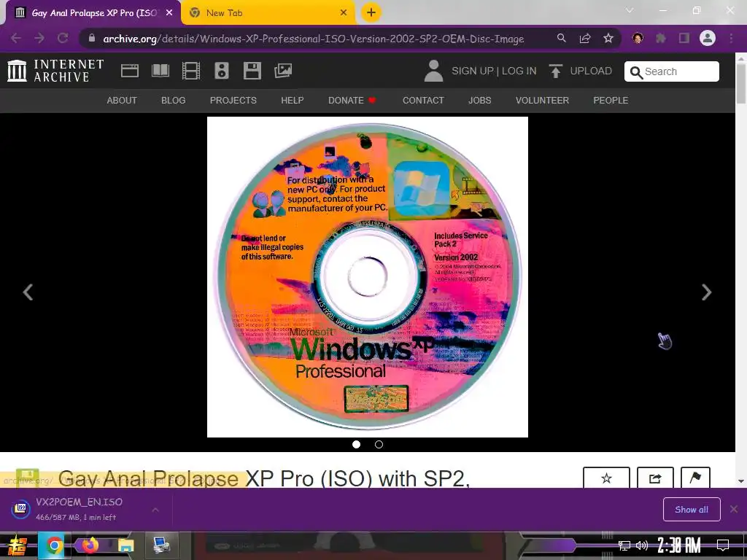Go back with browser back arrow
The image size is (747, 560).
click(x=16, y=39)
